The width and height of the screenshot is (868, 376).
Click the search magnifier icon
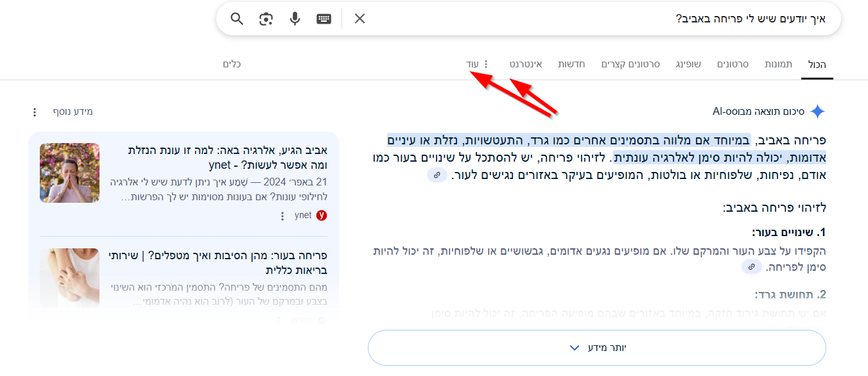click(236, 19)
